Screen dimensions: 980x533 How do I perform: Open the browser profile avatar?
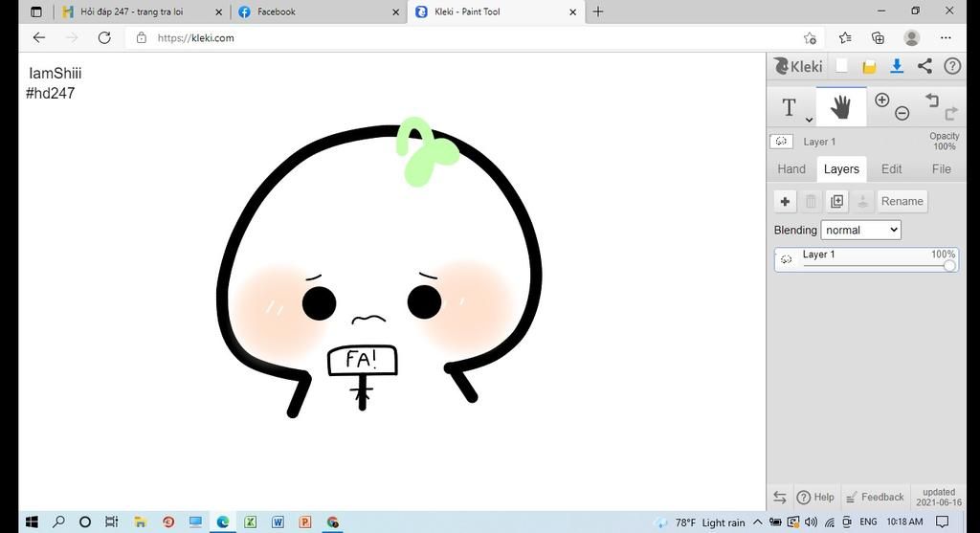pos(912,38)
